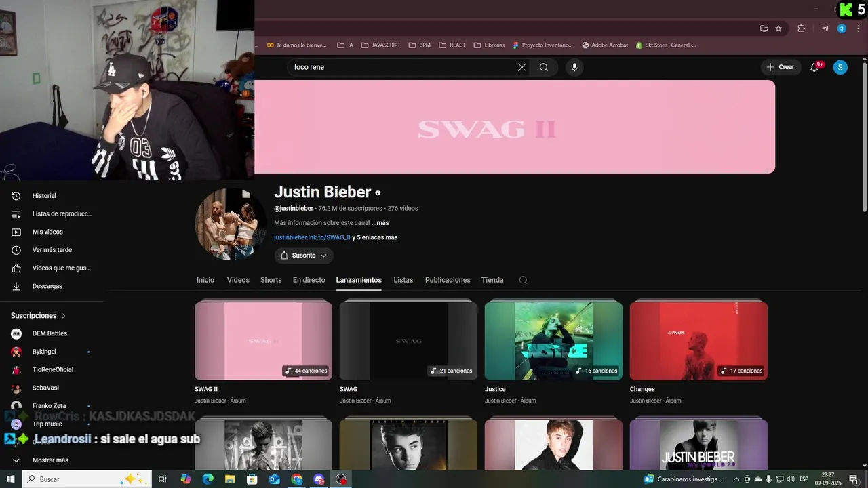868x488 pixels.
Task: Open the Inicio channel tab
Action: point(205,280)
